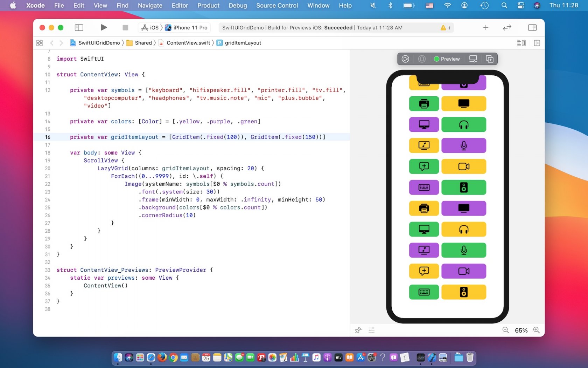Click Preview on Device icon
Screen dimensions: 588x368
click(x=473, y=59)
